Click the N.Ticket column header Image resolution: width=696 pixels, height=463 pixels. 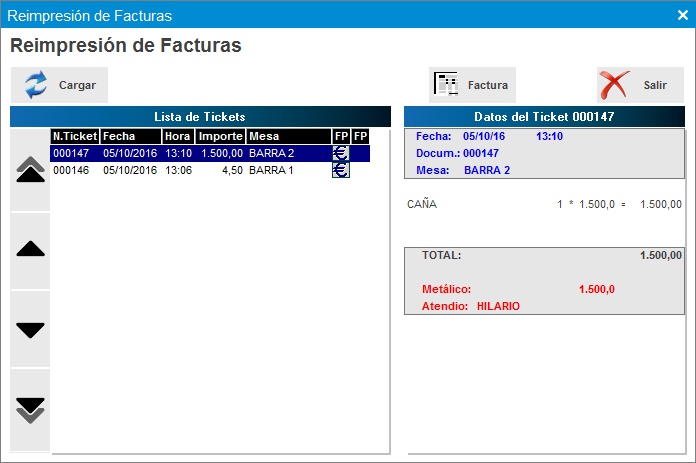(x=75, y=136)
